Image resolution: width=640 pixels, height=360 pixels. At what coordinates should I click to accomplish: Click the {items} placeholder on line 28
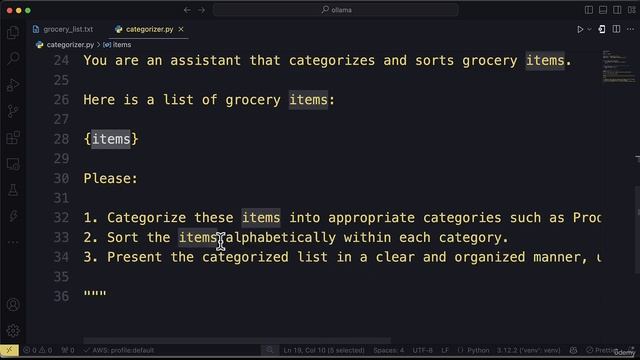pyautogui.click(x=111, y=139)
